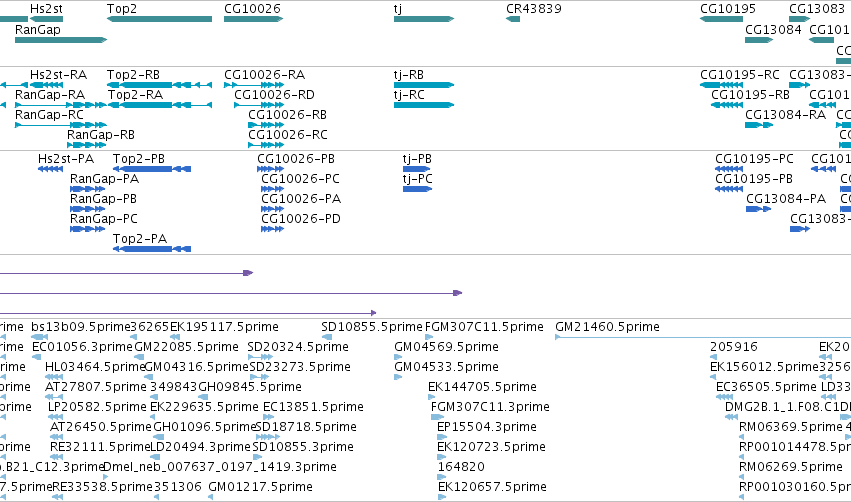Viewport: 851px width, 502px height.
Task: Select the EK120723.5prime EST label
Action: (491, 447)
